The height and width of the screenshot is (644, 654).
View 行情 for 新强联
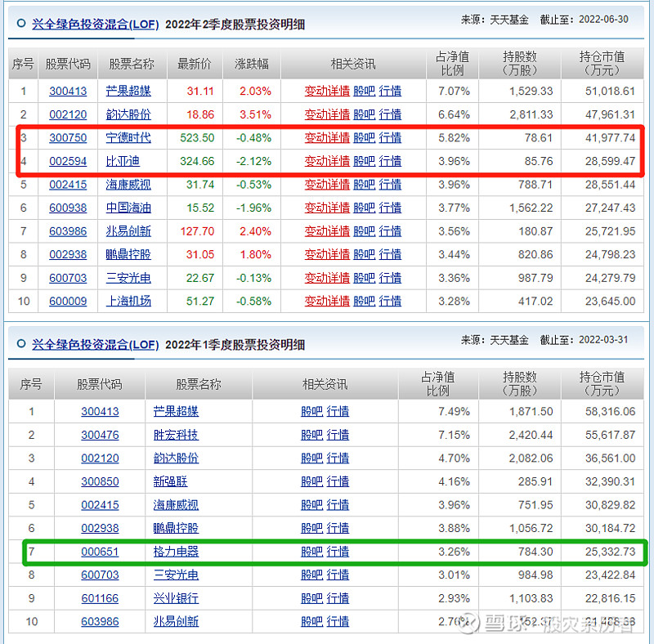[338, 481]
